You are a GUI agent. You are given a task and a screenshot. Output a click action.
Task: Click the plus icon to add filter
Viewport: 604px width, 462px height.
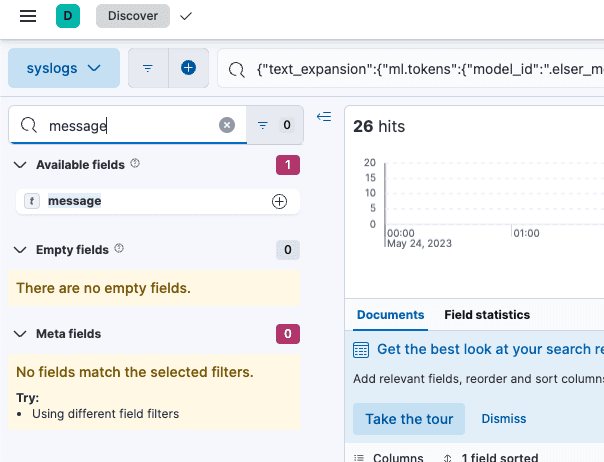(188, 68)
